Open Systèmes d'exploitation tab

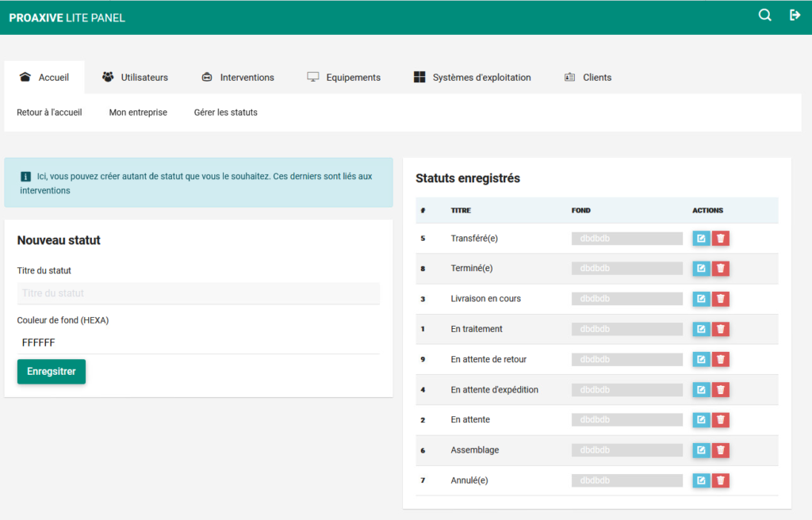pos(472,78)
